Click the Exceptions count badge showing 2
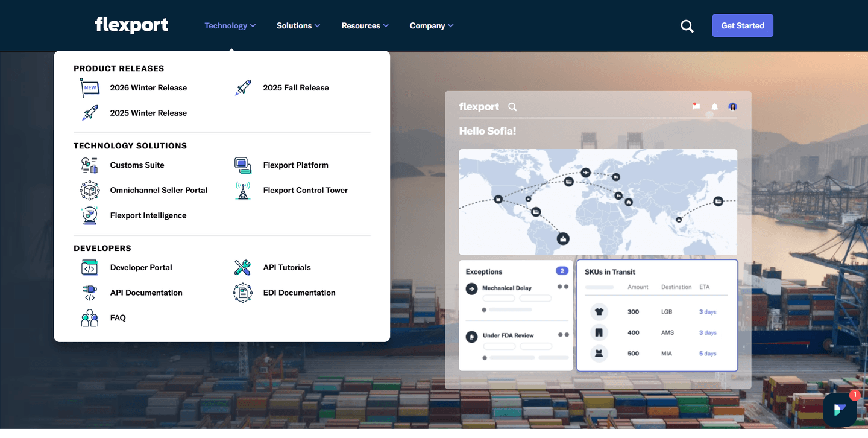Screen dimensions: 868x438 (x=562, y=271)
